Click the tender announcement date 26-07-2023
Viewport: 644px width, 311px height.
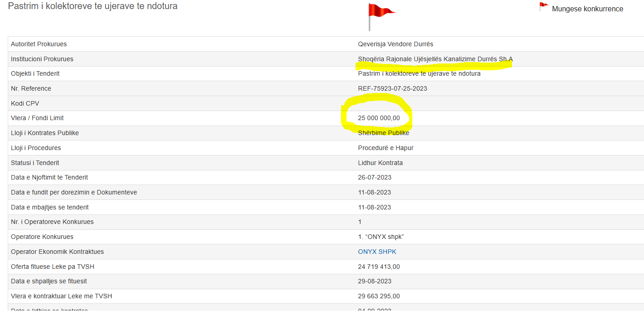(x=374, y=177)
